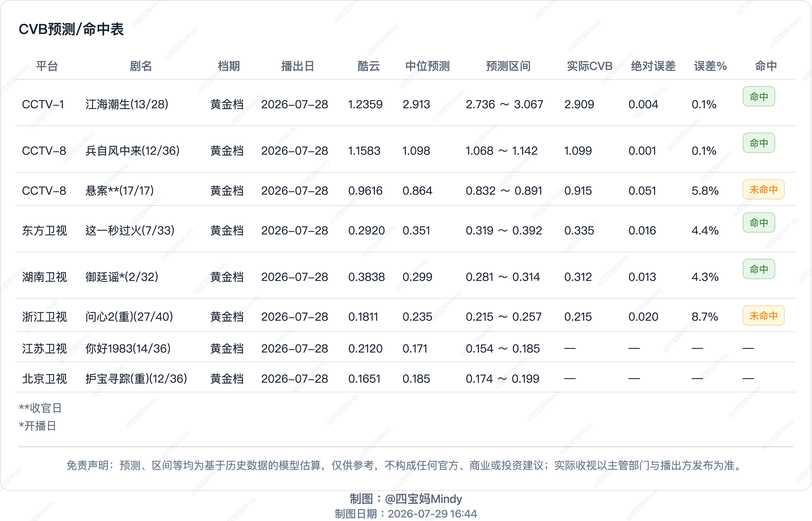Select the 问心2(重)(27/40) drama name
This screenshot has width=812, height=521.
pyautogui.click(x=129, y=317)
